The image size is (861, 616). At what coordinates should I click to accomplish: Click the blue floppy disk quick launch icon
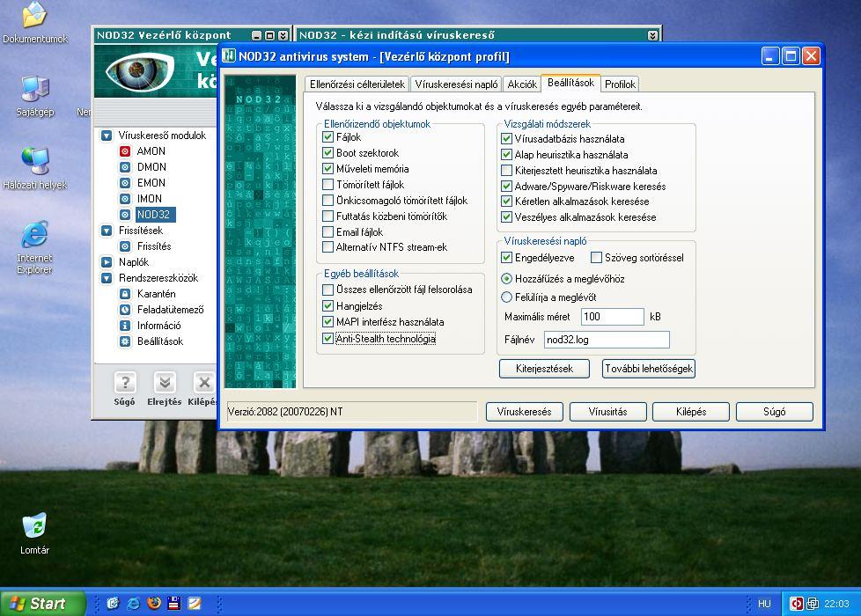pos(174,604)
